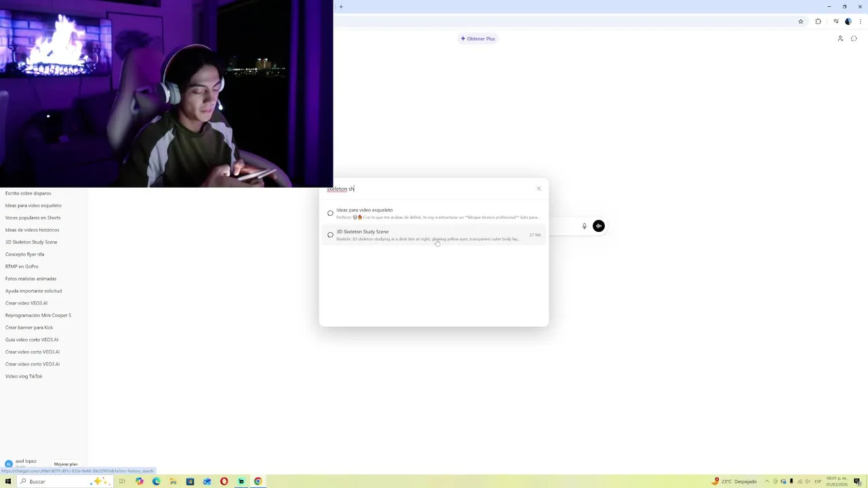Switch input language 'ESP'
Screen dimensions: 868x488
point(816,481)
